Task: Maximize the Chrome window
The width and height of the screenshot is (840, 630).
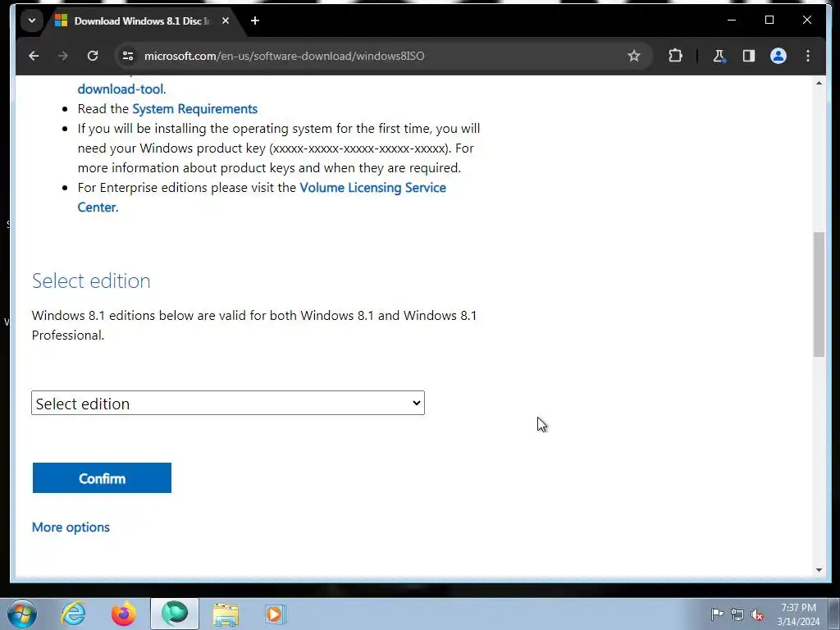Action: pos(769,21)
